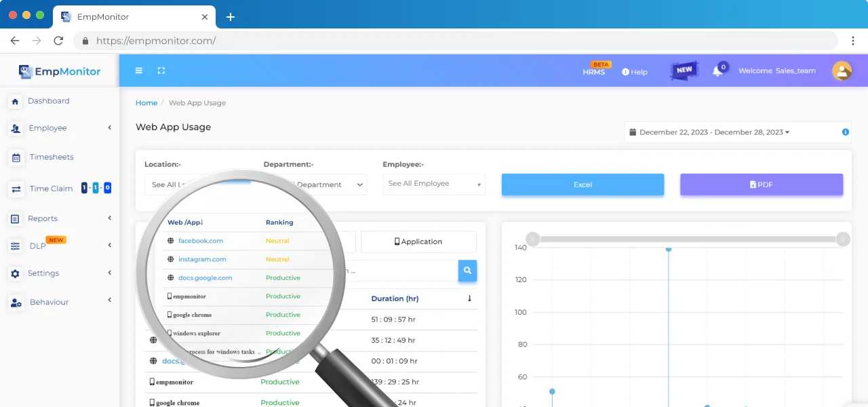Click the browser address bar
The height and width of the screenshot is (407, 868).
pyautogui.click(x=456, y=41)
